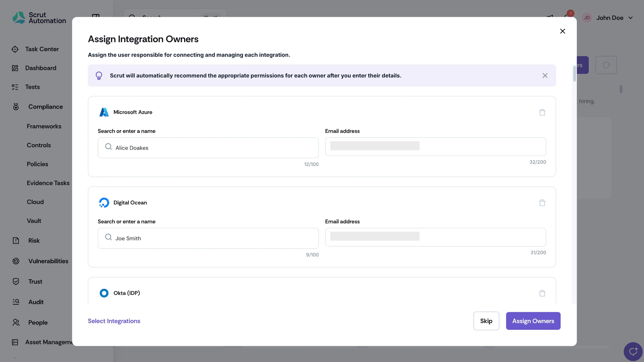
Task: Close the Assign Integration Owners dialog
Action: [x=562, y=31]
